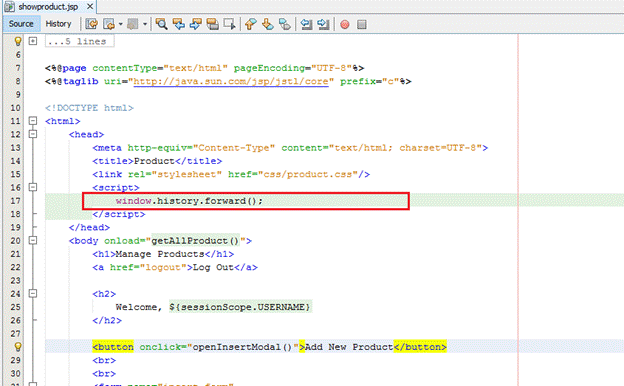The image size is (624, 386).
Task: Click 'charset=UTF-8' text on line 13
Action: click(438, 148)
